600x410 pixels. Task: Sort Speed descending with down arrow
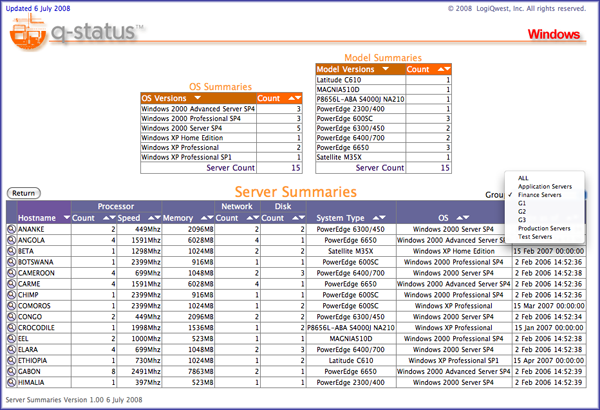[158, 217]
